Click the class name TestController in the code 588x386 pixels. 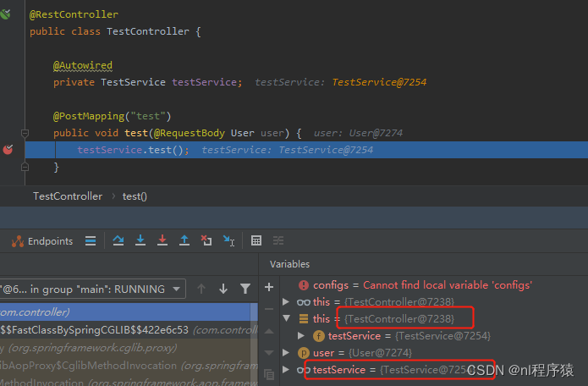pos(148,31)
